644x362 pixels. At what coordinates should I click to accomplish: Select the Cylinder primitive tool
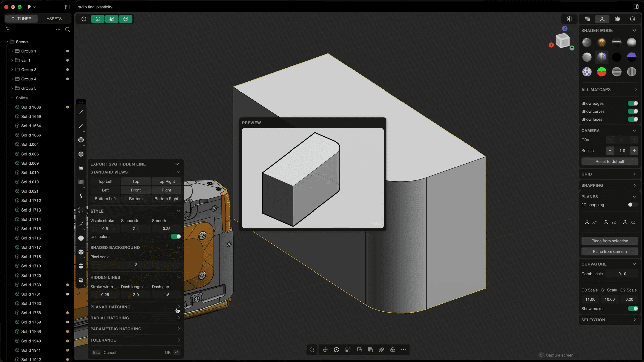point(81,266)
